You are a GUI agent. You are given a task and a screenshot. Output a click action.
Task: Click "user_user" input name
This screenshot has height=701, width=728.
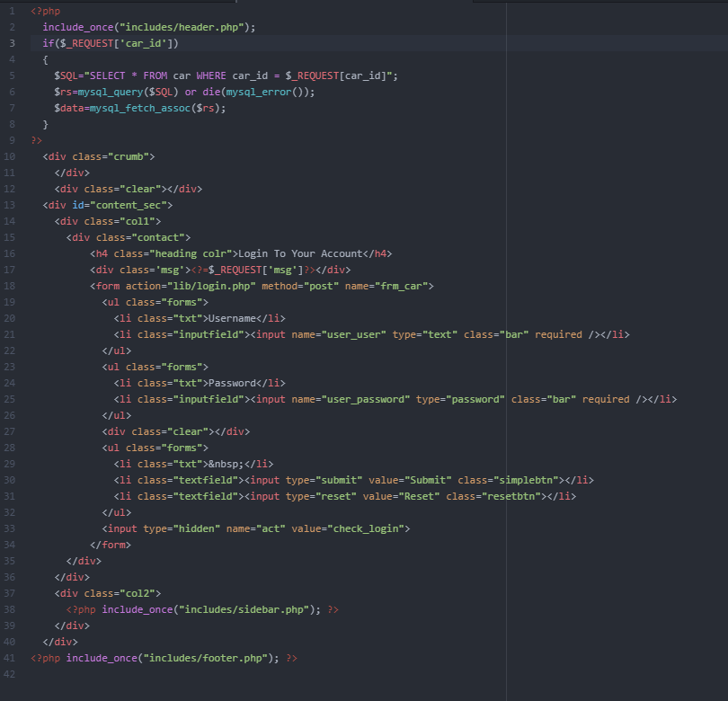(x=354, y=334)
